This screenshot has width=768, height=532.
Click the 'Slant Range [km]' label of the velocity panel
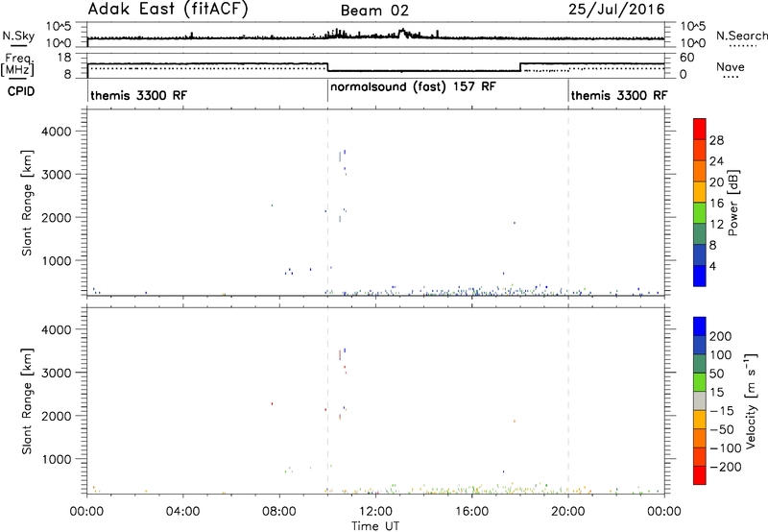pyautogui.click(x=27, y=401)
